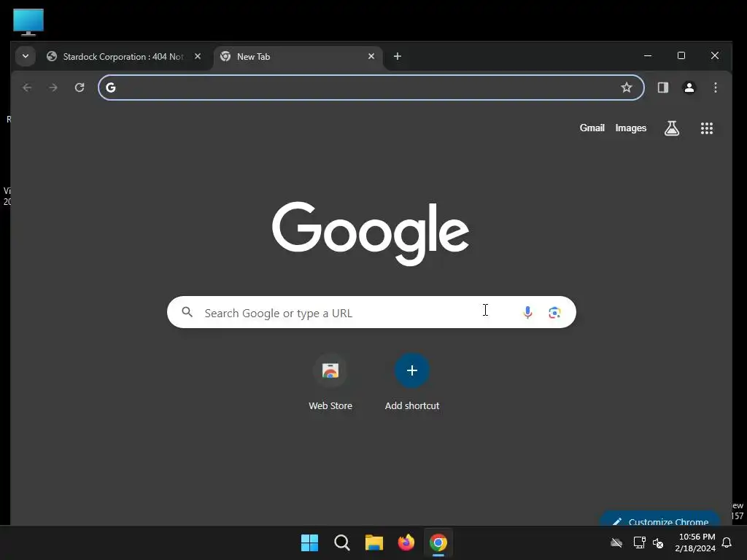The image size is (747, 560).
Task: Open the Gmail link
Action: point(592,128)
